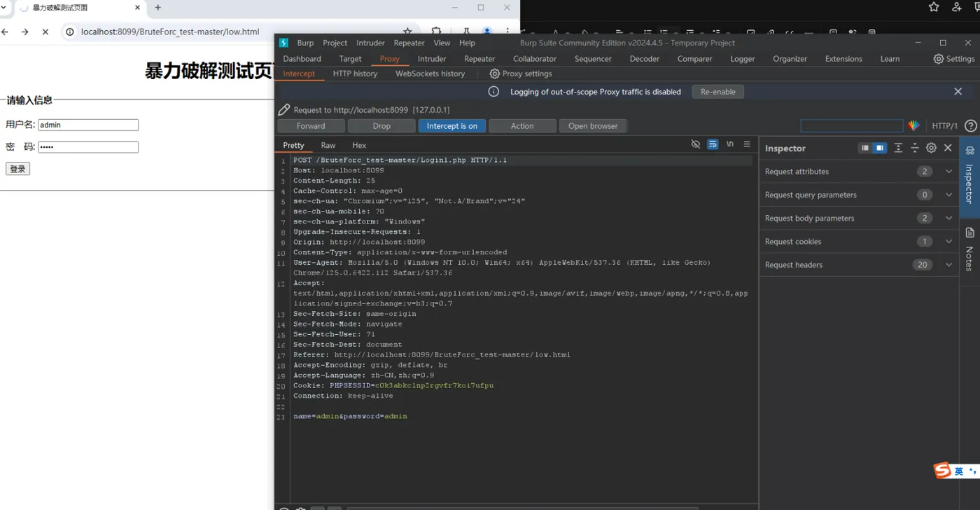Click the browser address bar URL
This screenshot has height=510, width=980.
[x=170, y=32]
